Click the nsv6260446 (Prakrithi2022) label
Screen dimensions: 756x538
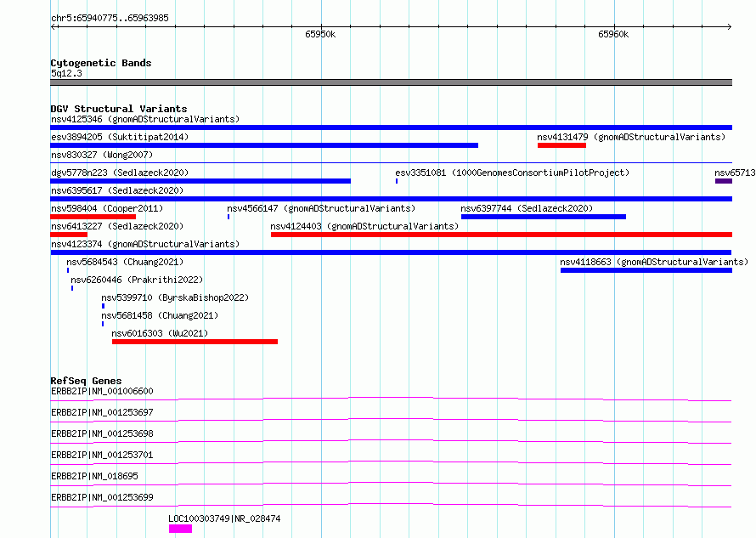click(x=137, y=280)
